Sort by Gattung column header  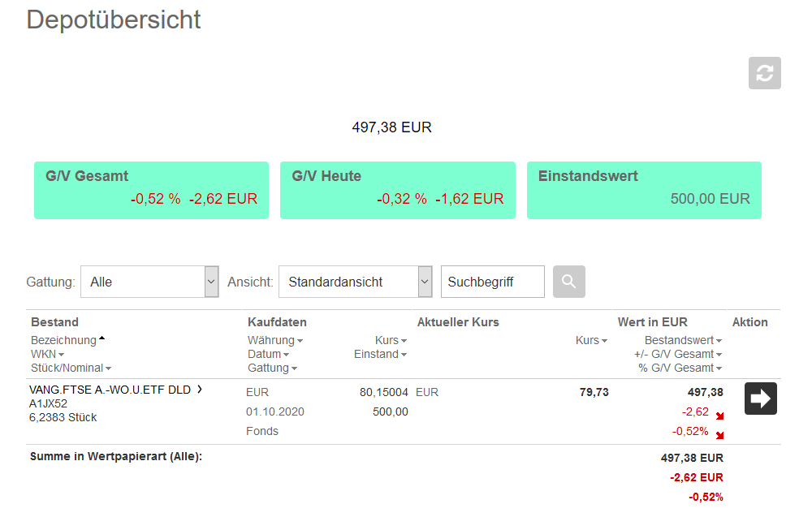point(271,368)
